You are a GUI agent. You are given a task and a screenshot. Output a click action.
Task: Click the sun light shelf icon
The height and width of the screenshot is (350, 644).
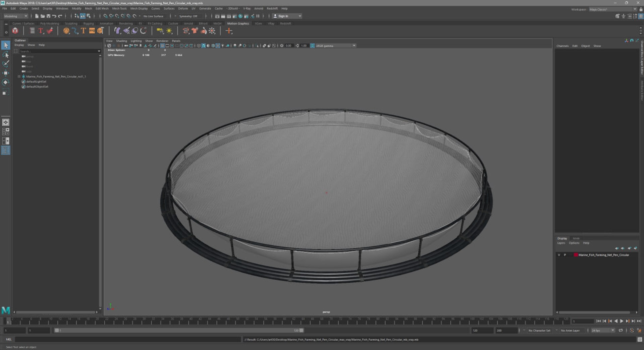click(x=169, y=31)
